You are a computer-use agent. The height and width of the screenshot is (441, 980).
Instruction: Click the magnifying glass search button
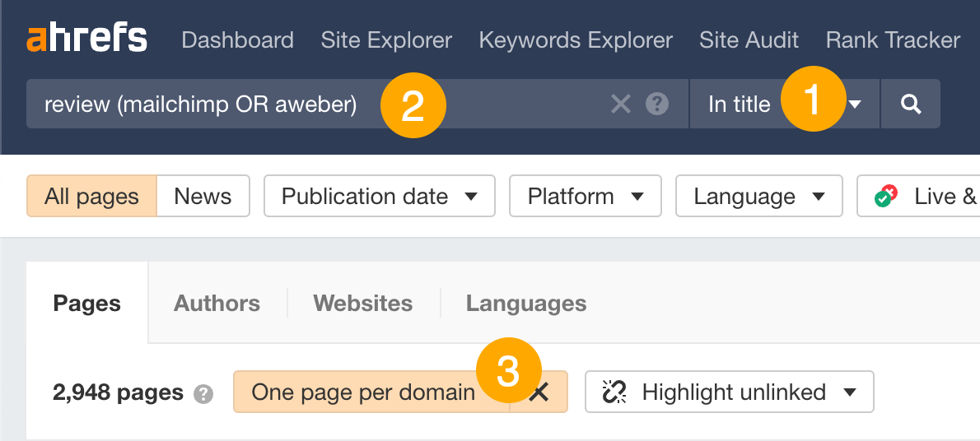[910, 104]
